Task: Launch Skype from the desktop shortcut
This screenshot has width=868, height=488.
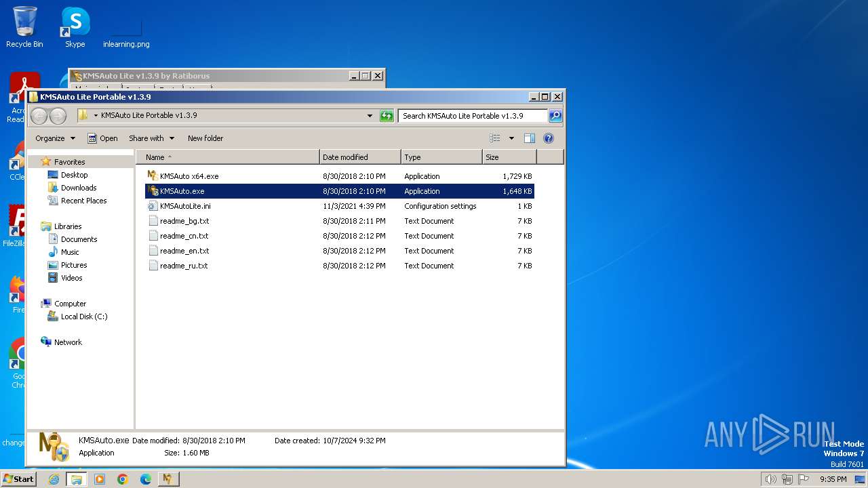Action: (75, 27)
